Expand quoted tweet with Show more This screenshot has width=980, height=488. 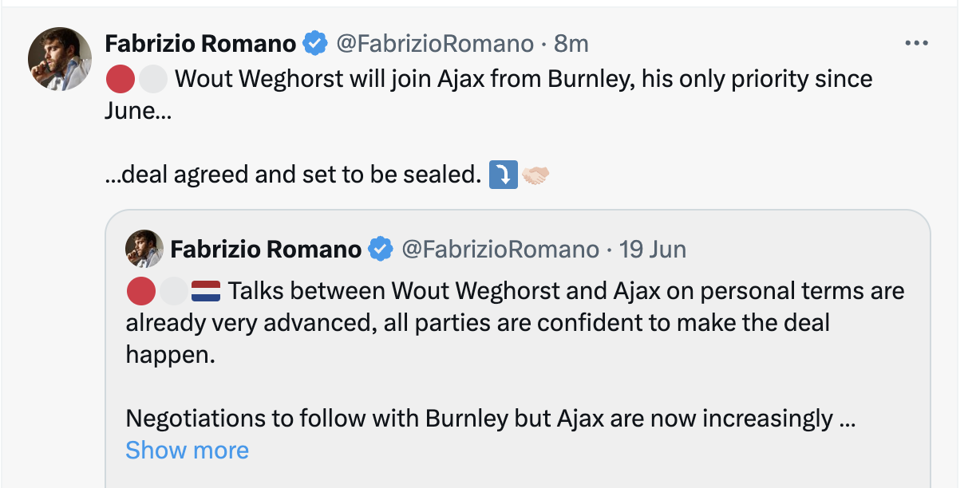coord(187,451)
